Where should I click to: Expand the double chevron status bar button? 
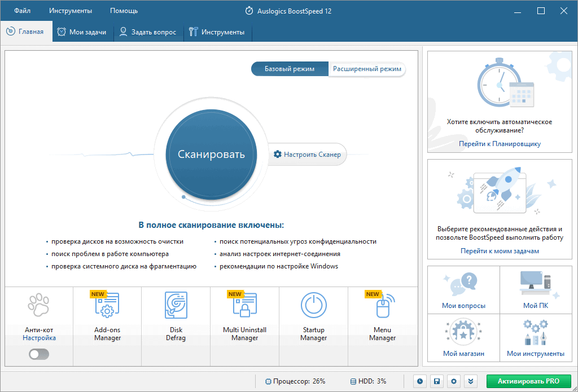[x=471, y=381]
